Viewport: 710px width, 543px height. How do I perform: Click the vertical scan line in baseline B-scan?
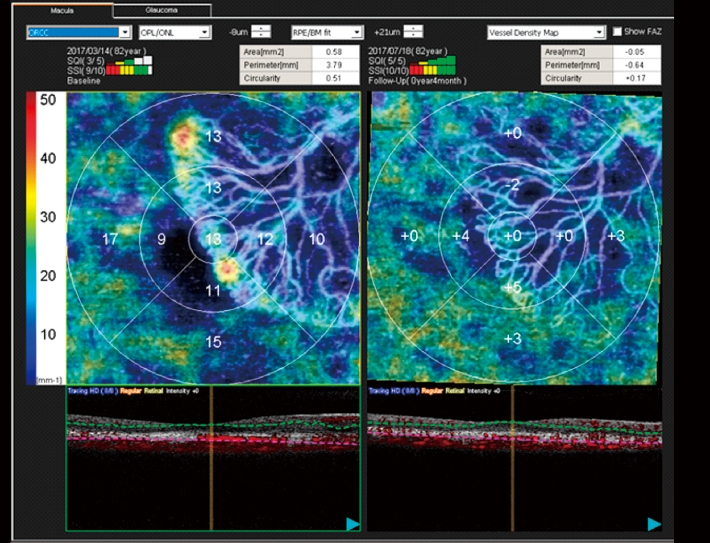(x=211, y=460)
